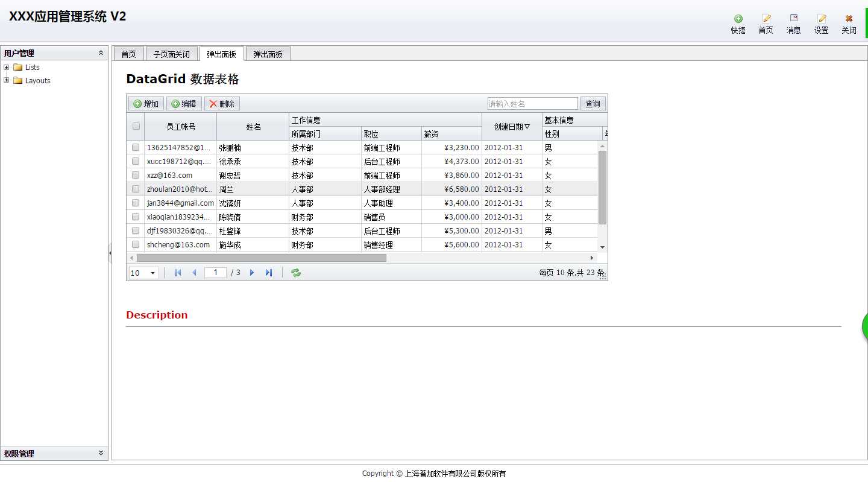Click salary cell ¥5,300.00
The image size is (868, 482).
click(451, 230)
